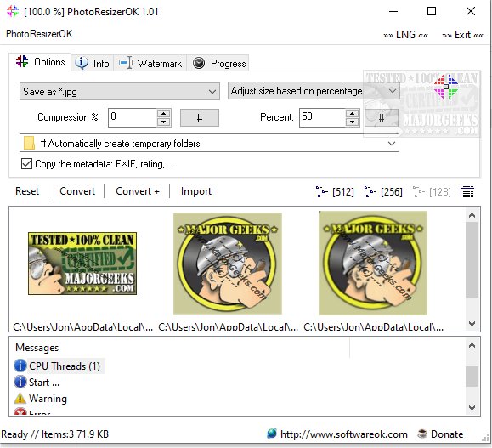Click the Convert + button
Viewport: 492px width, 448px height.
[x=138, y=191]
